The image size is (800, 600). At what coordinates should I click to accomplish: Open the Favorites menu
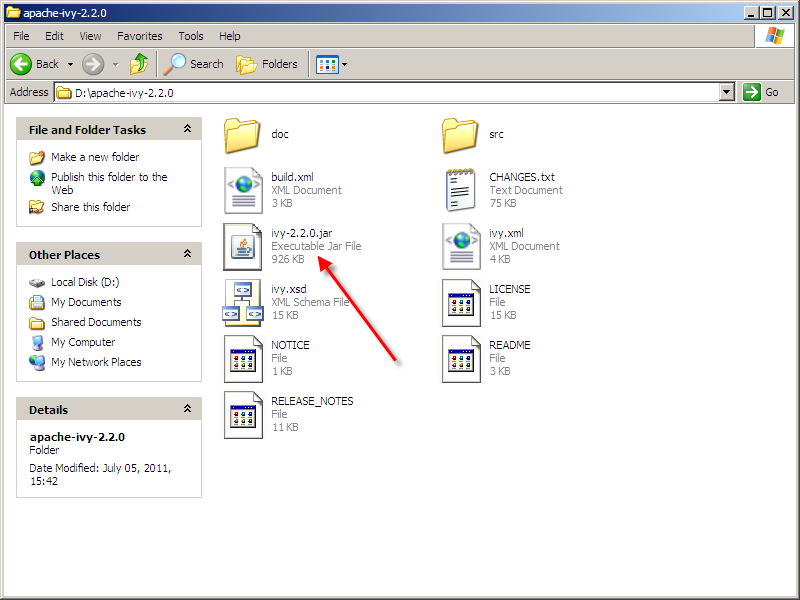pyautogui.click(x=139, y=36)
